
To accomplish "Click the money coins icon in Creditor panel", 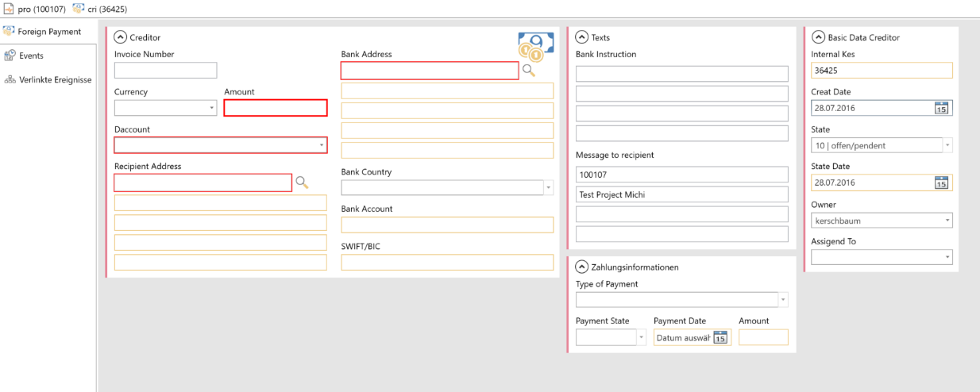I will click(535, 47).
